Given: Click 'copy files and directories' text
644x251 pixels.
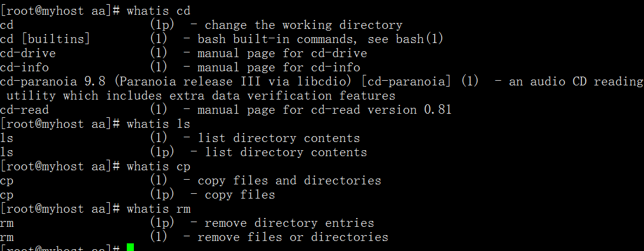Looking at the screenshot, I should (289, 180).
